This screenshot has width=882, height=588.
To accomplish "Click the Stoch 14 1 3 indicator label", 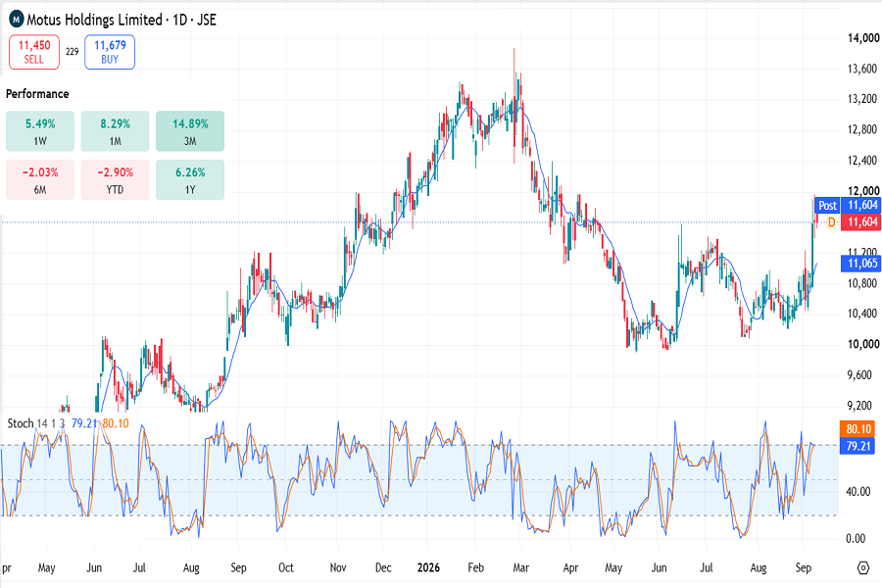I will coord(36,423).
